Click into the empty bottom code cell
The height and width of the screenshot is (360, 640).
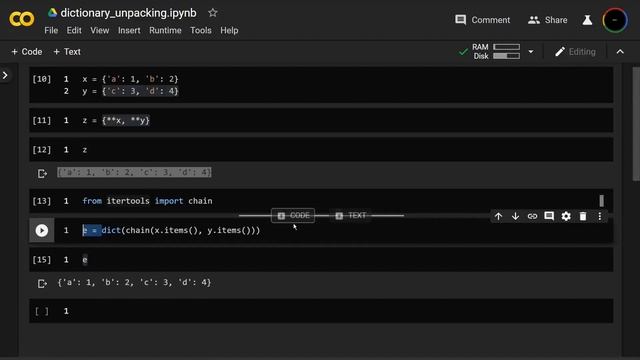point(321,311)
